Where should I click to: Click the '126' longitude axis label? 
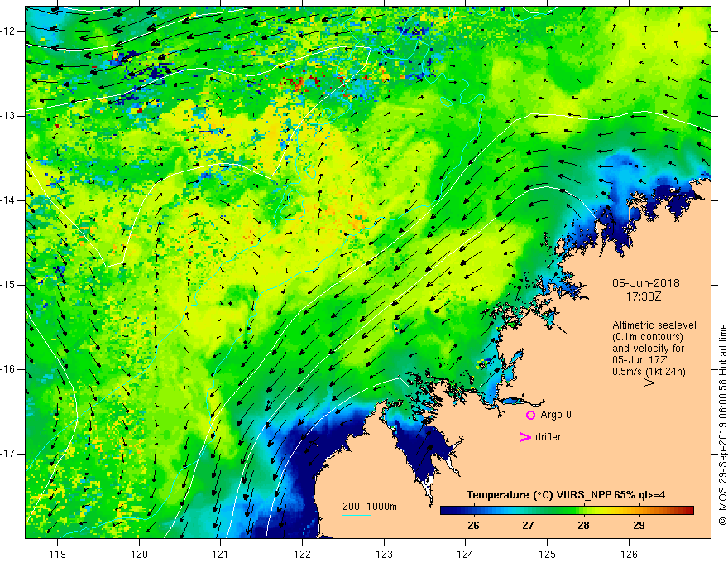click(x=629, y=554)
